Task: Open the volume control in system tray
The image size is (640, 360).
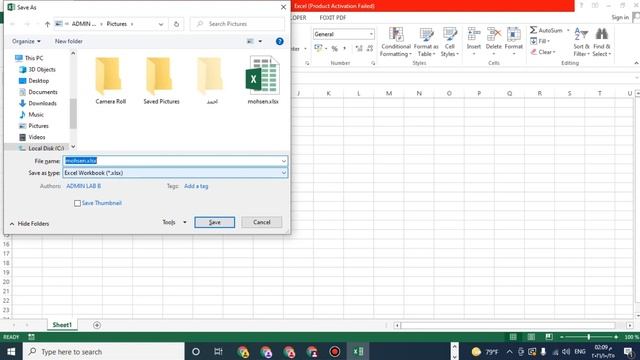Action: pos(566,351)
